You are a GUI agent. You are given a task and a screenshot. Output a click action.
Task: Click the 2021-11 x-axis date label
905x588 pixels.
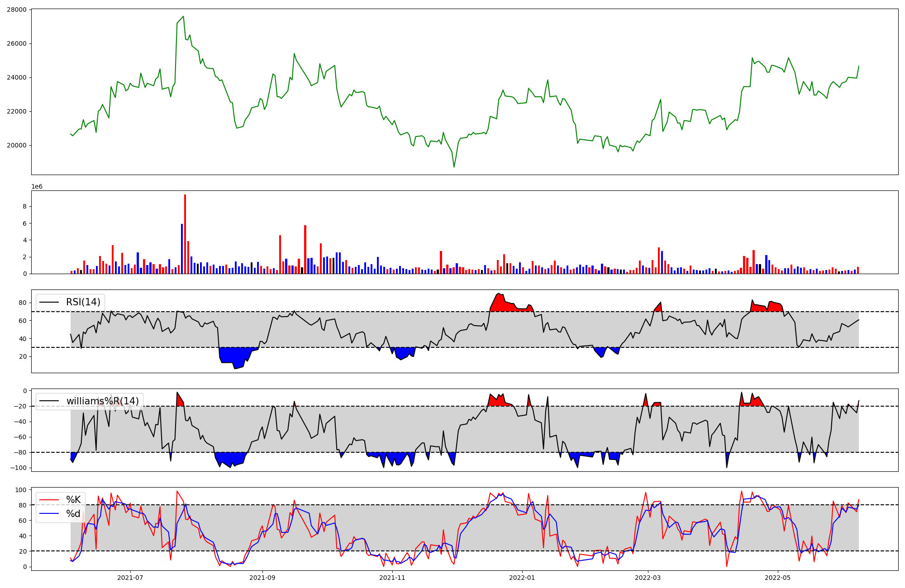(x=392, y=578)
